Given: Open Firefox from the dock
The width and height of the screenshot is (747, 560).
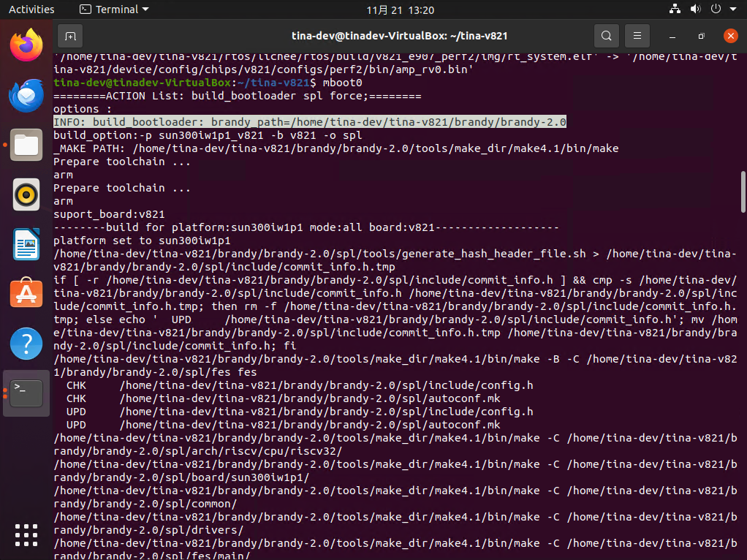Looking at the screenshot, I should [26, 45].
